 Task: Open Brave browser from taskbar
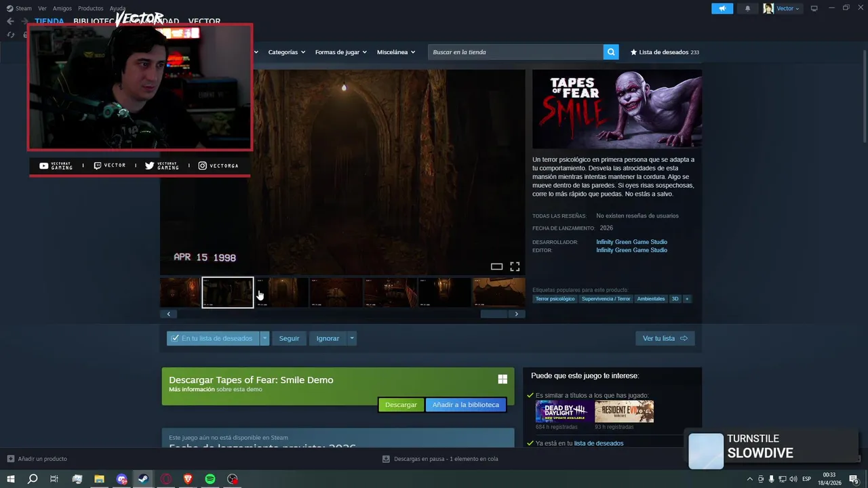point(188,479)
